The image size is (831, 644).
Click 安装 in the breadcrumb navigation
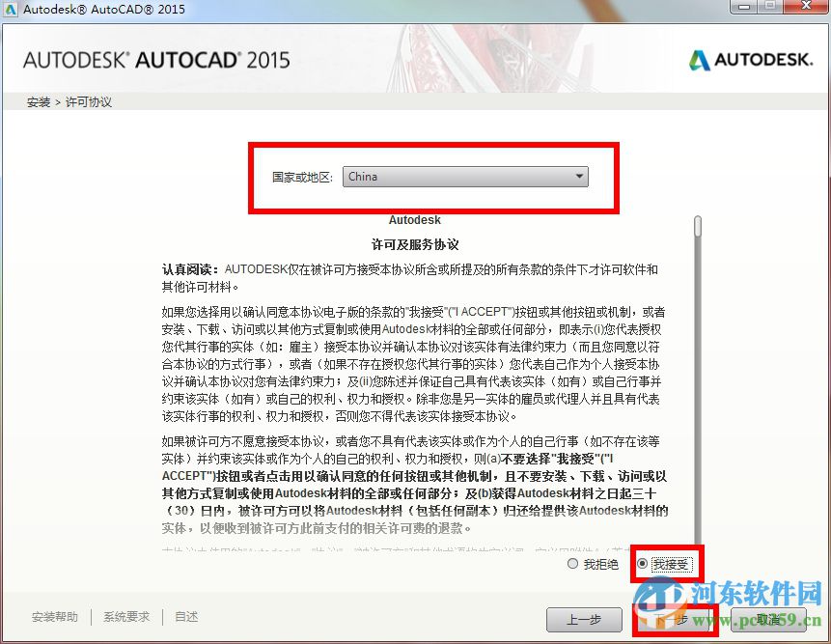(x=38, y=101)
